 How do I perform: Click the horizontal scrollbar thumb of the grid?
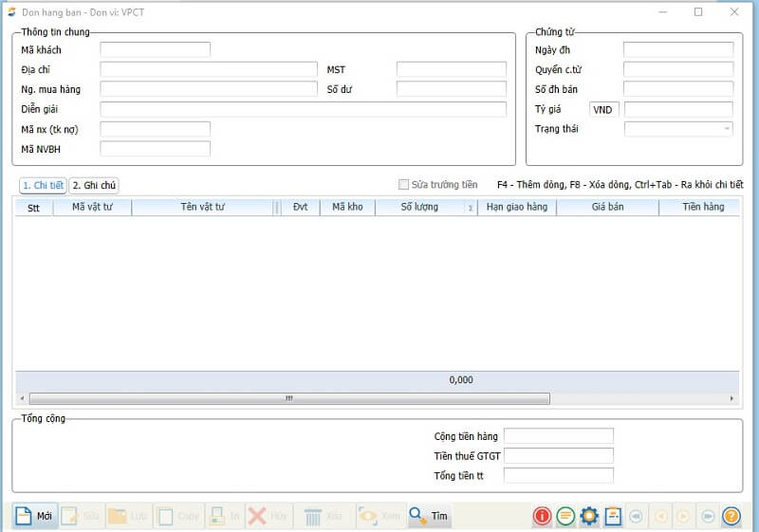tap(289, 398)
